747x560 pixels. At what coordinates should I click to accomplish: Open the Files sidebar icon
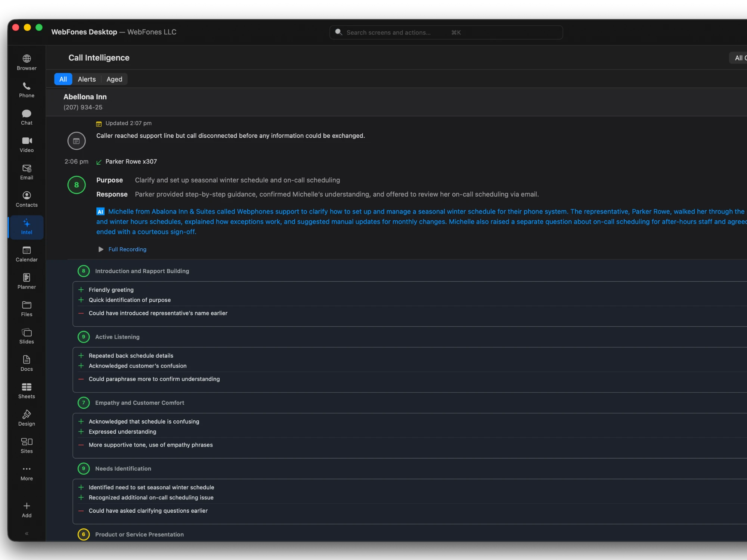click(x=27, y=309)
